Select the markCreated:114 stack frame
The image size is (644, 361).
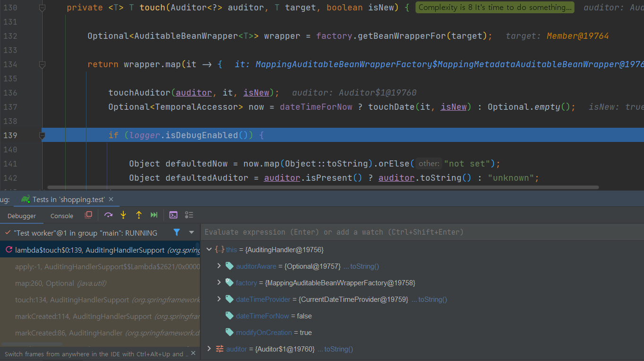[x=100, y=316]
